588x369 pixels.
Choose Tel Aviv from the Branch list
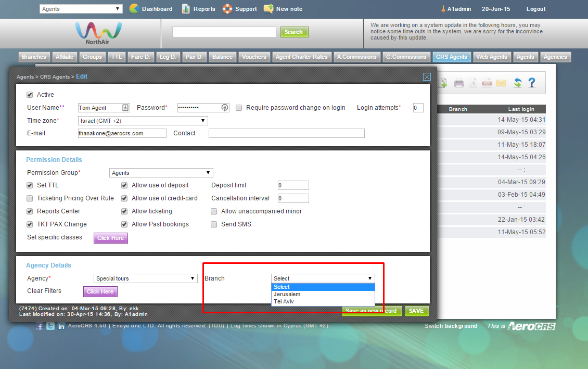click(x=323, y=301)
